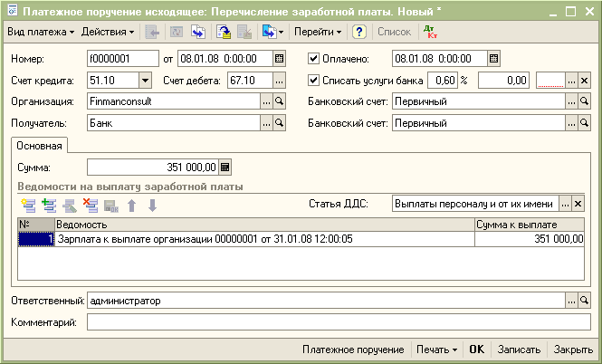The image size is (602, 364).
Task: Open calendar picker next to Оплачено date
Action: point(493,59)
